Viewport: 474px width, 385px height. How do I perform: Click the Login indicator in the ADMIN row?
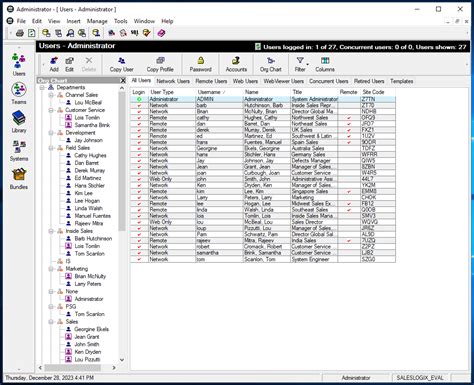(x=139, y=99)
